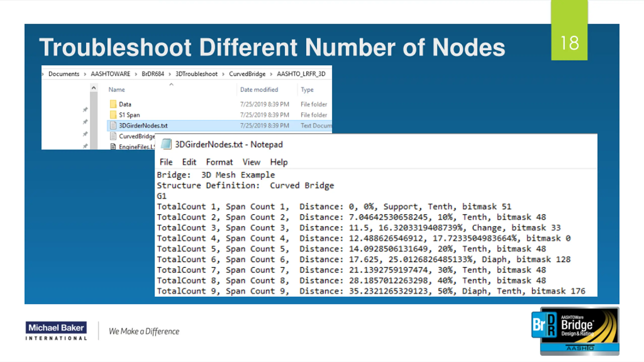
Task: Click the Data row's date 7/25/2019 8:39 PM
Action: coord(265,104)
